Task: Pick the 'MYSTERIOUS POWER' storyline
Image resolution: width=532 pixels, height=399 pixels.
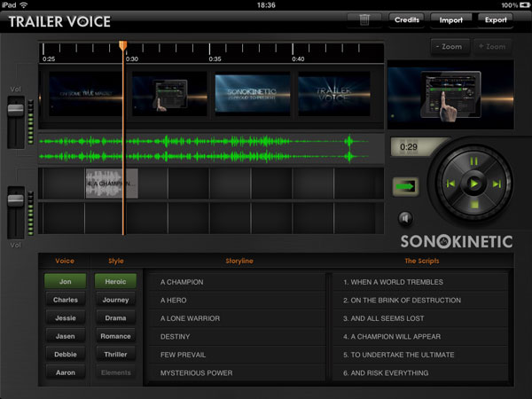Action: point(237,373)
